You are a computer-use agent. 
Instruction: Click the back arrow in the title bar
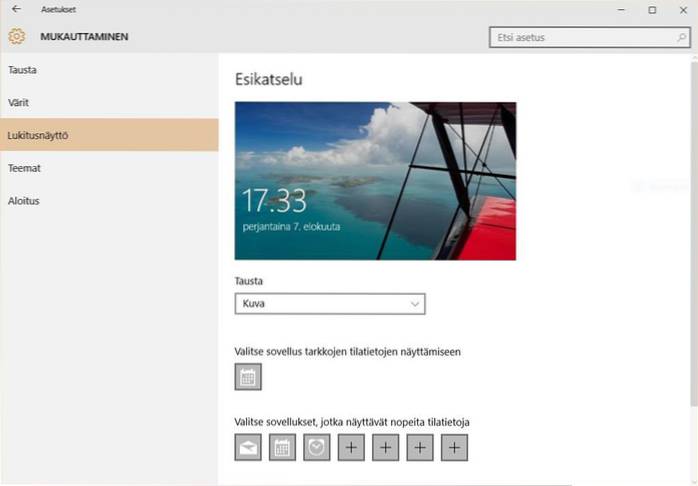pyautogui.click(x=15, y=10)
